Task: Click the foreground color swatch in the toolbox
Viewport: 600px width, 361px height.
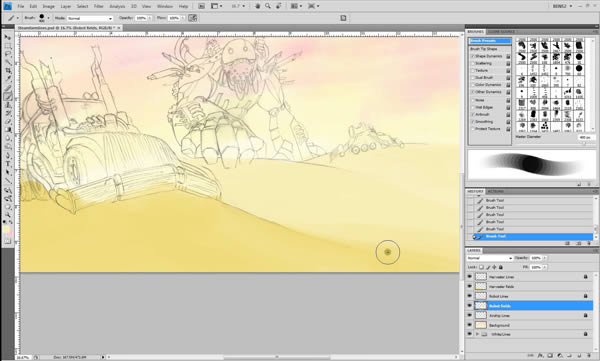Action: 6,229
